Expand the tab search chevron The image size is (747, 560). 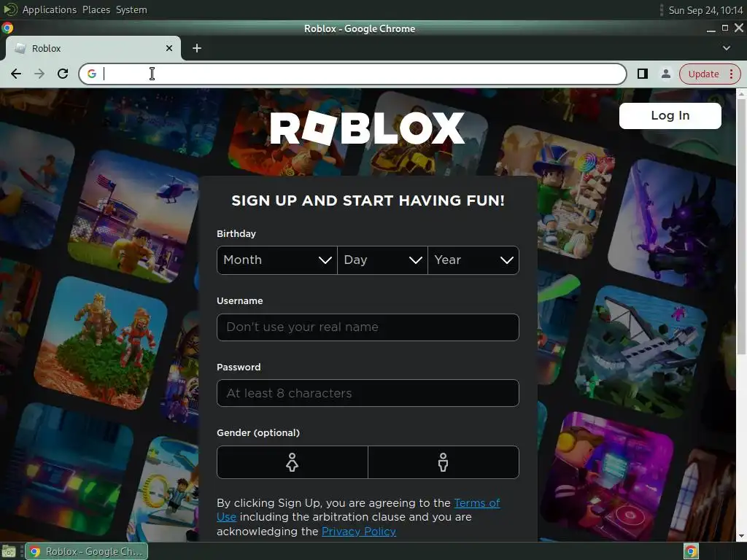point(726,48)
